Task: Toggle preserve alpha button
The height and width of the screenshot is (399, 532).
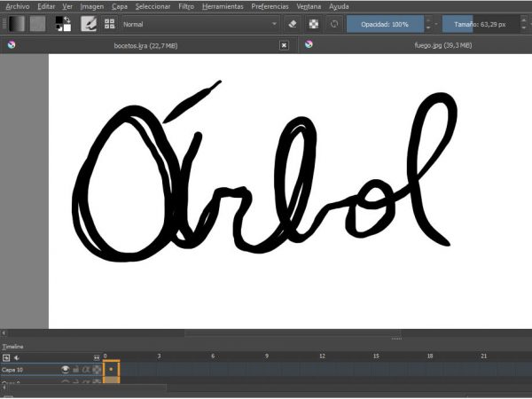Action: click(x=313, y=24)
